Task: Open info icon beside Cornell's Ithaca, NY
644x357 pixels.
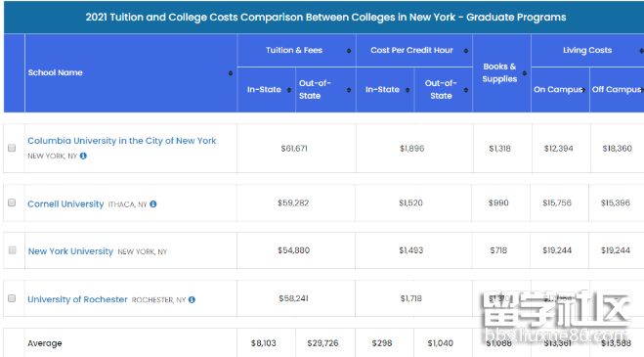Action: coord(153,204)
